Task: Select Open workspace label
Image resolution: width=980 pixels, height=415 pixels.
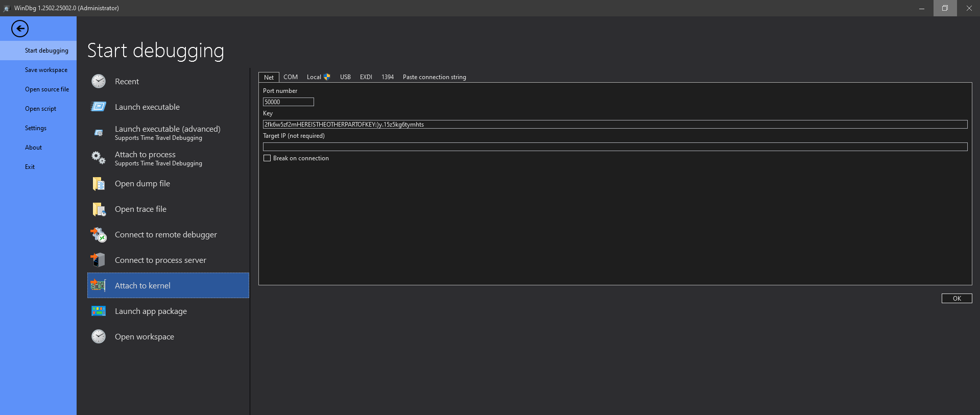Action: click(x=145, y=337)
